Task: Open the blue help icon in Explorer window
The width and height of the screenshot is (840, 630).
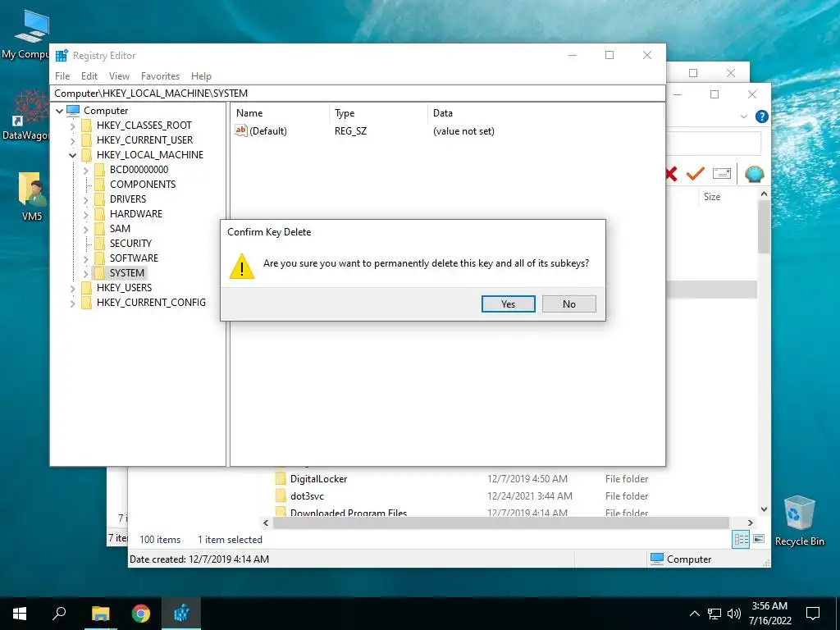Action: click(x=761, y=116)
